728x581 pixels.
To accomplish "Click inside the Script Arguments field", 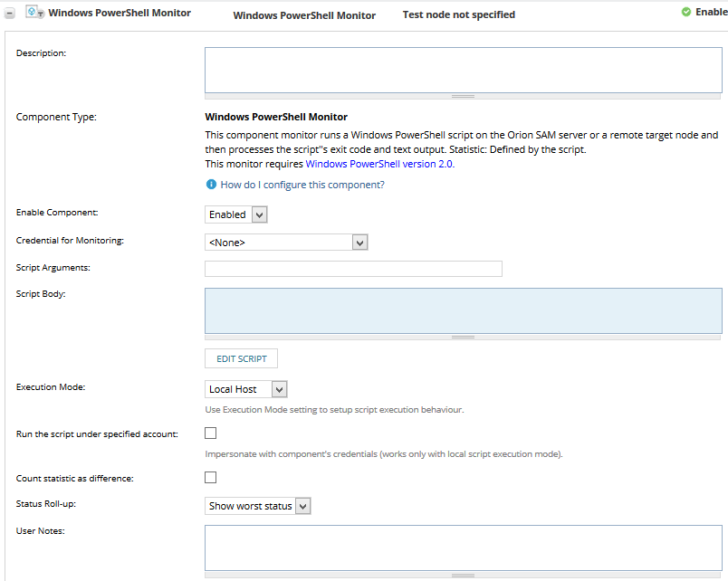I will tap(353, 268).
